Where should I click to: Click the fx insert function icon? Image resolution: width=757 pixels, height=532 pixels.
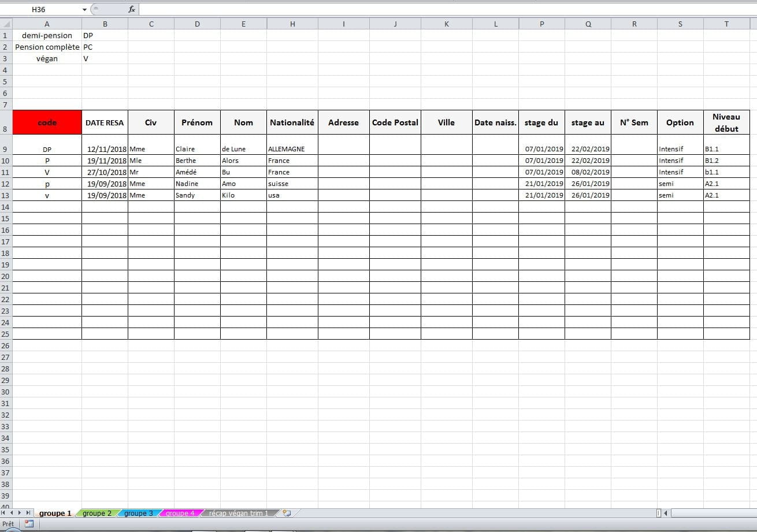pos(132,9)
